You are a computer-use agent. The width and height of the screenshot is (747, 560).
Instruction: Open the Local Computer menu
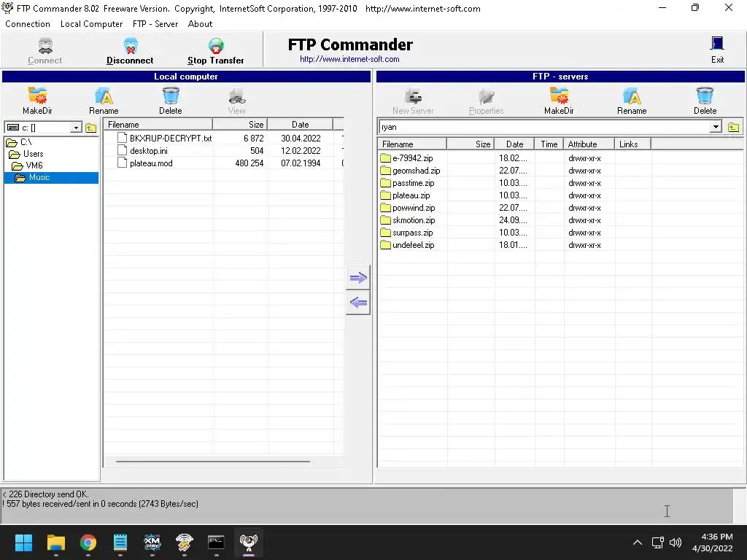[x=91, y=24]
